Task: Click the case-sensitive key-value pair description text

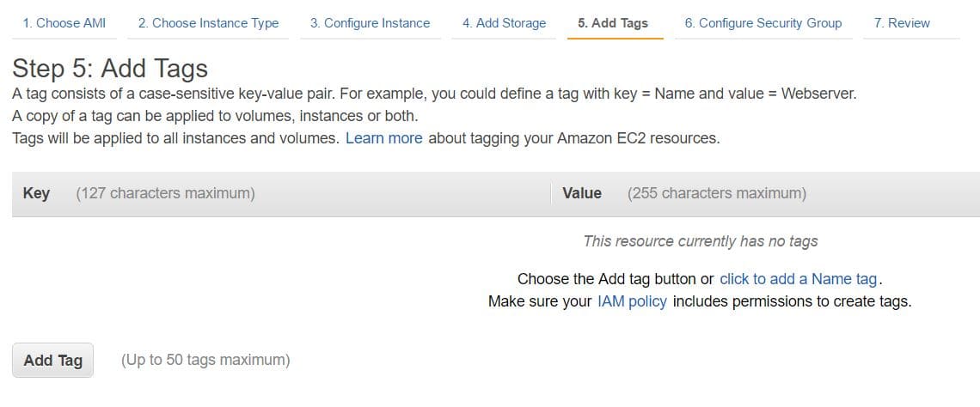Action: 434,94
